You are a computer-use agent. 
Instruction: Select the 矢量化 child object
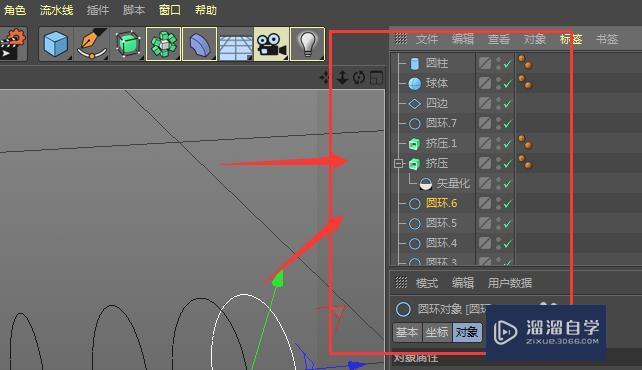click(x=453, y=183)
